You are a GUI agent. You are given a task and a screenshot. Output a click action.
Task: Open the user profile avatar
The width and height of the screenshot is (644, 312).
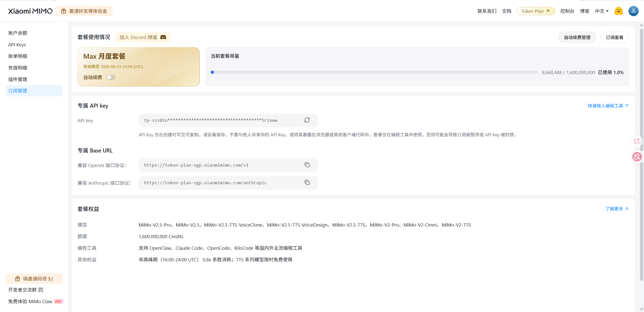pos(633,11)
